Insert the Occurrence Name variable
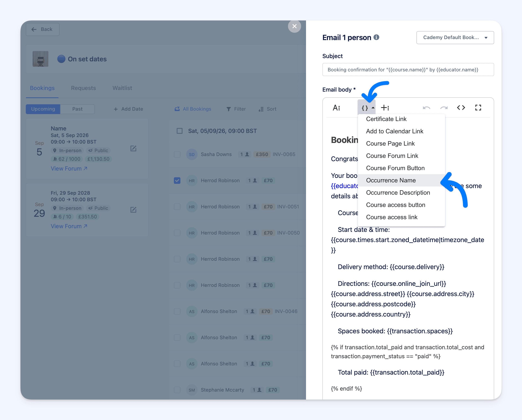The image size is (522, 420). pos(391,180)
